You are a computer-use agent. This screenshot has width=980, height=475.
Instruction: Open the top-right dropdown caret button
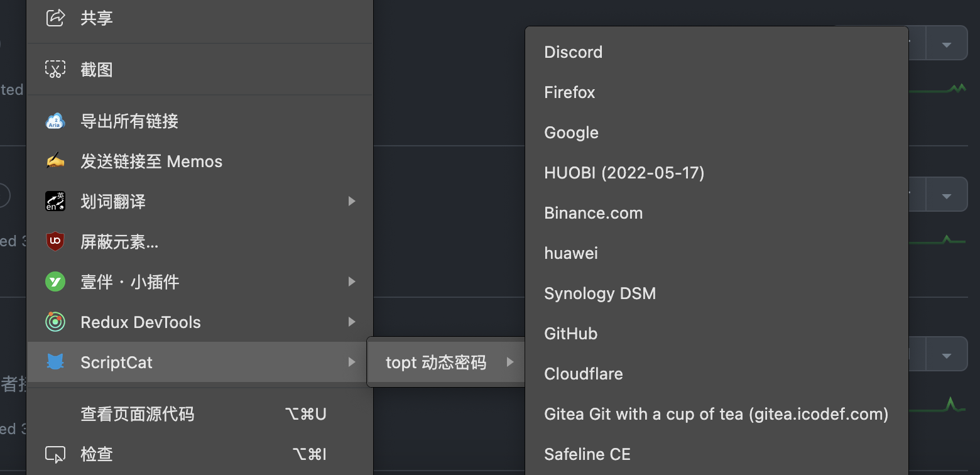click(946, 45)
